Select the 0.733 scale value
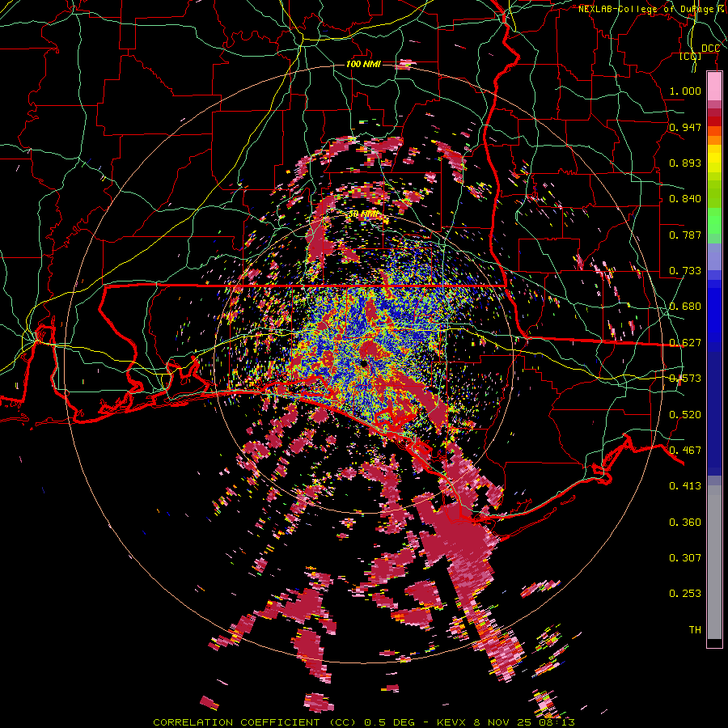728x728 pixels. 685,271
